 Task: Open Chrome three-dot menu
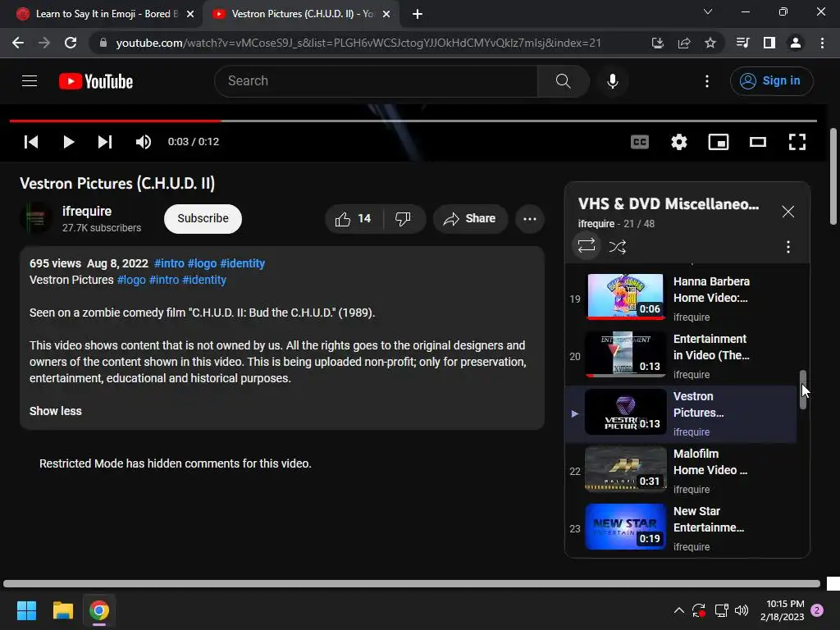[822, 43]
